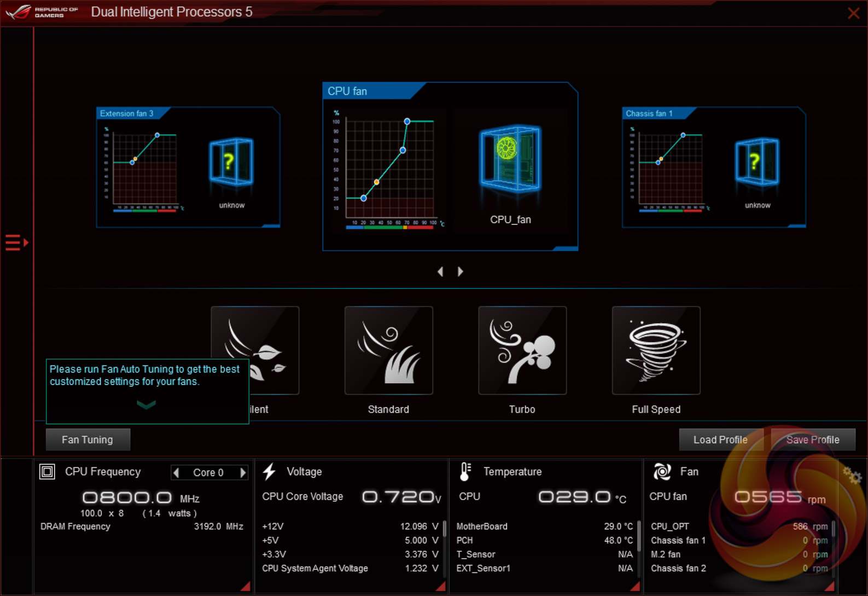Viewport: 868px width, 596px height.
Task: Click the +12V voltage row
Action: (x=350, y=526)
